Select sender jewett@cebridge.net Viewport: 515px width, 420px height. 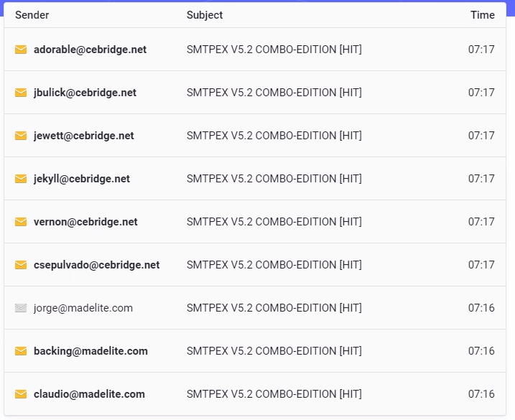coord(84,136)
